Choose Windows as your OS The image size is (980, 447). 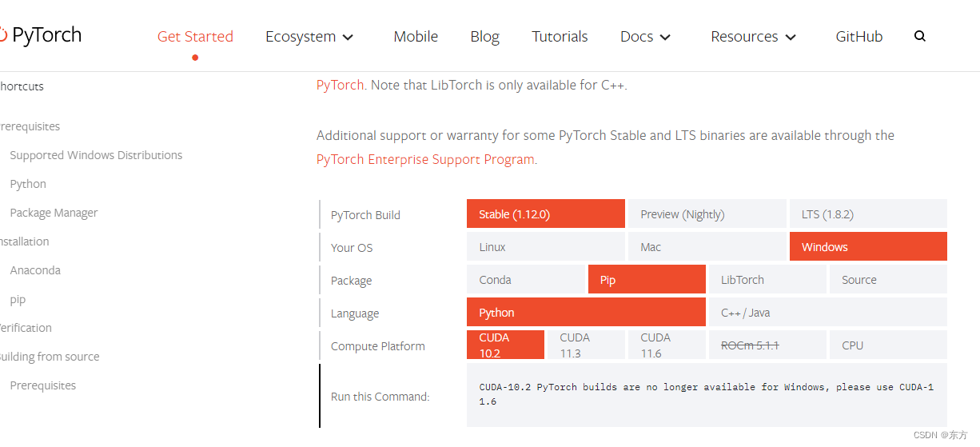click(868, 246)
